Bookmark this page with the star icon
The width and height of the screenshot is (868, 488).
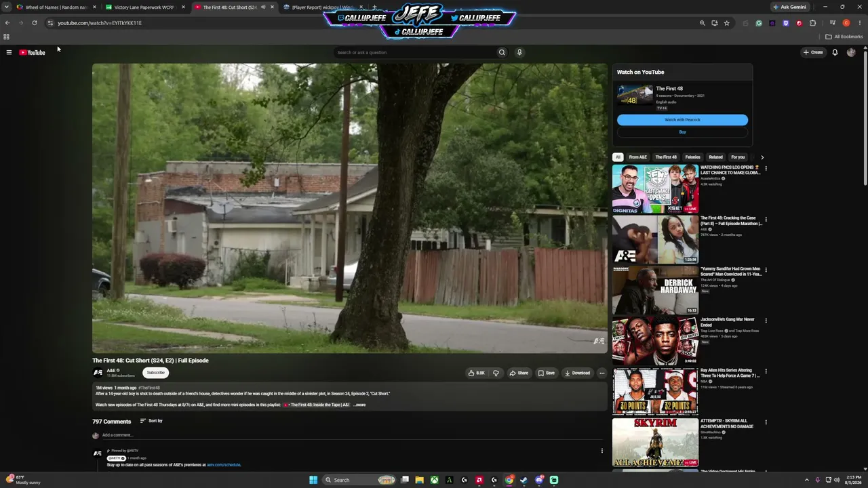(726, 23)
